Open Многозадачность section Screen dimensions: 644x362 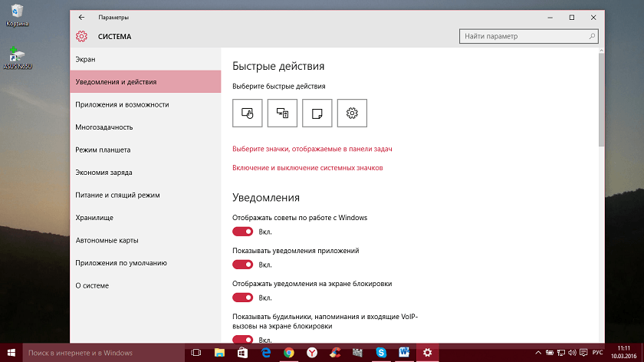tap(146, 127)
